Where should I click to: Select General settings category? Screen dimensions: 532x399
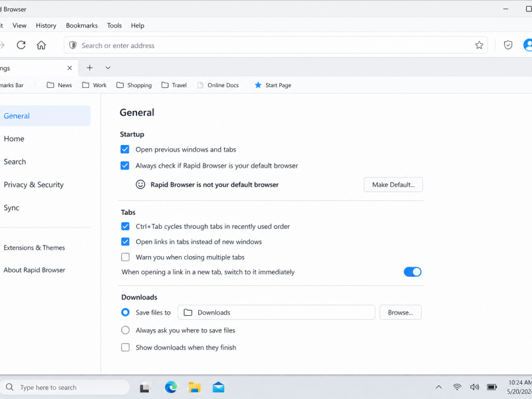pyautogui.click(x=45, y=116)
